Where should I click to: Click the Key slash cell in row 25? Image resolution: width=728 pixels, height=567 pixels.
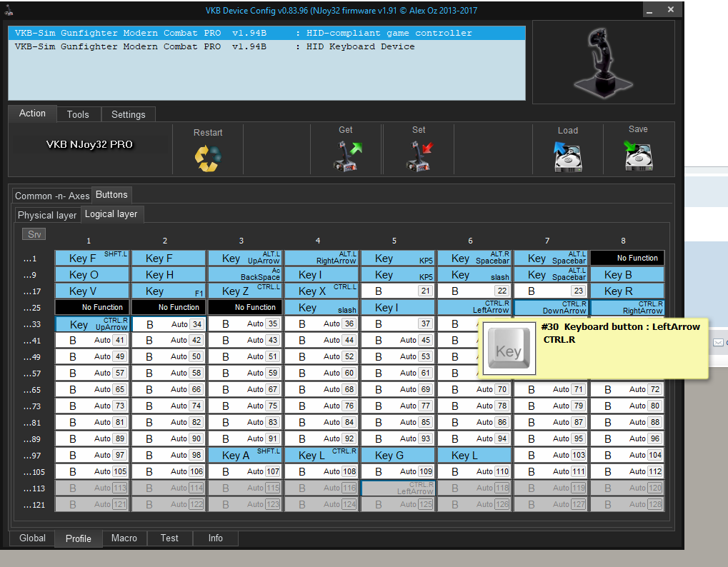click(321, 307)
